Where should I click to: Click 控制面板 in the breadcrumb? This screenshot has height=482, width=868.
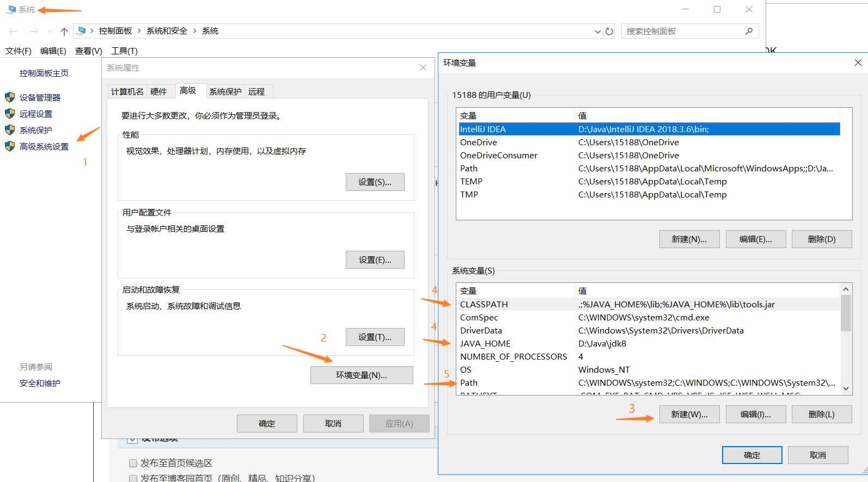pyautogui.click(x=115, y=31)
